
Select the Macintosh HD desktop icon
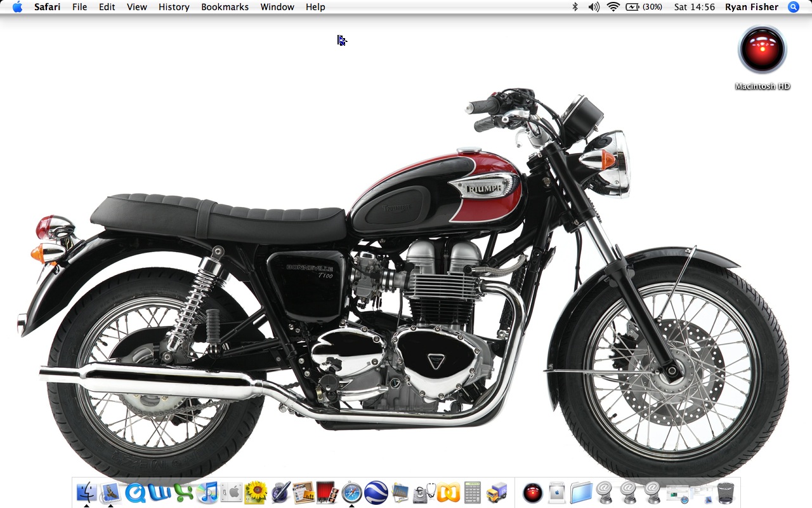[x=763, y=58]
